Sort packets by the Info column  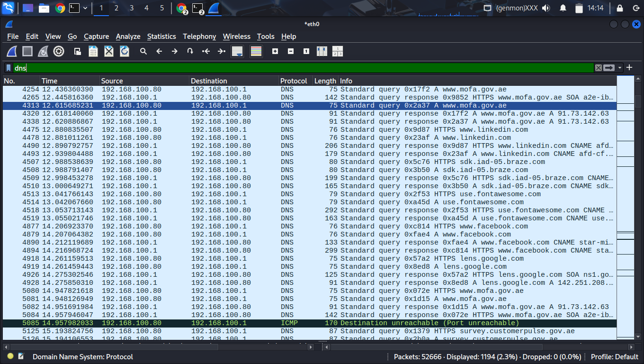(x=477, y=81)
